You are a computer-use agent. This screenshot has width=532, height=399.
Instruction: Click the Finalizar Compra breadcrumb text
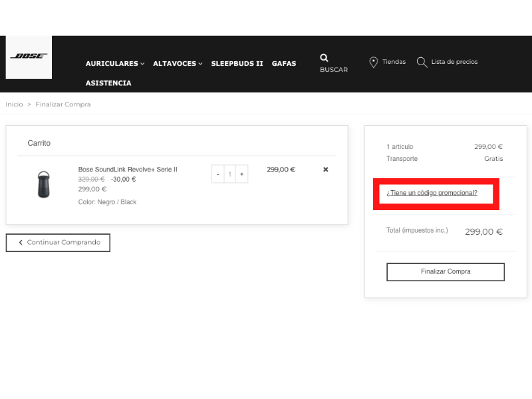(x=63, y=104)
